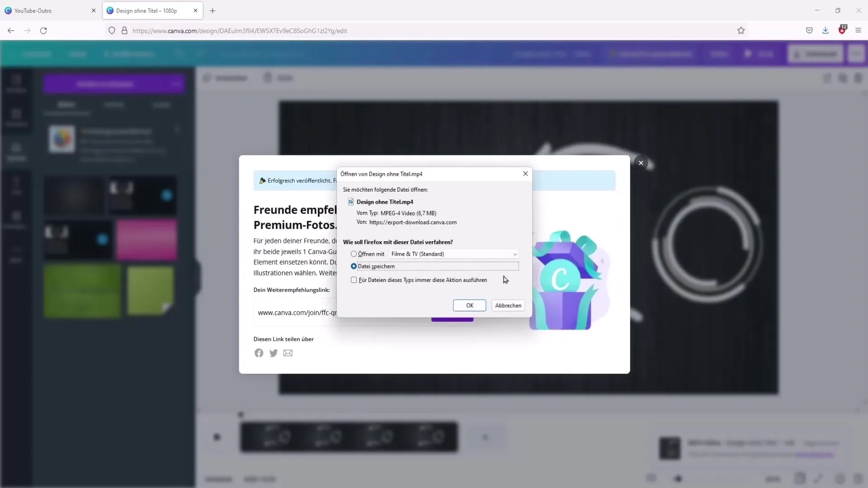Share referral link via Facebook icon
The width and height of the screenshot is (868, 488).
pos(259,353)
